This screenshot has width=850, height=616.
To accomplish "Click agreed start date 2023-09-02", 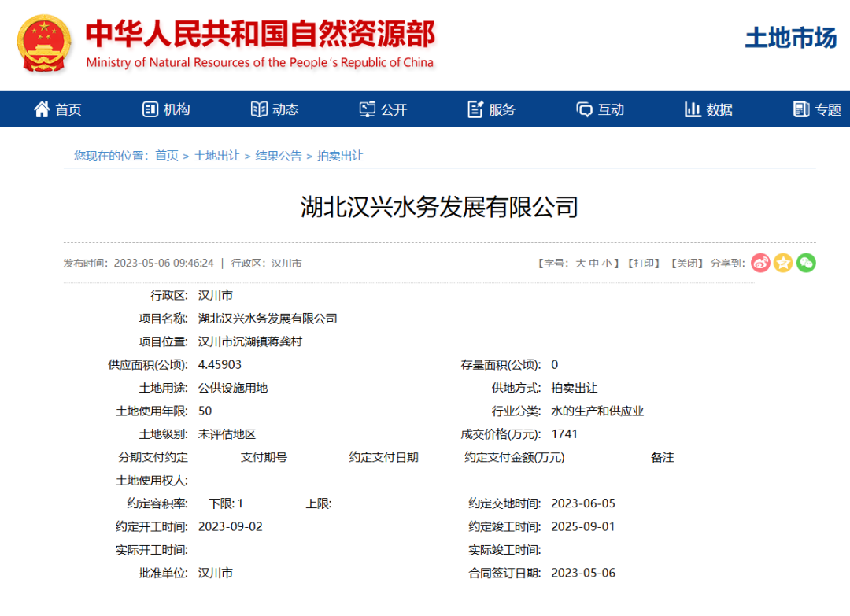I will [231, 526].
